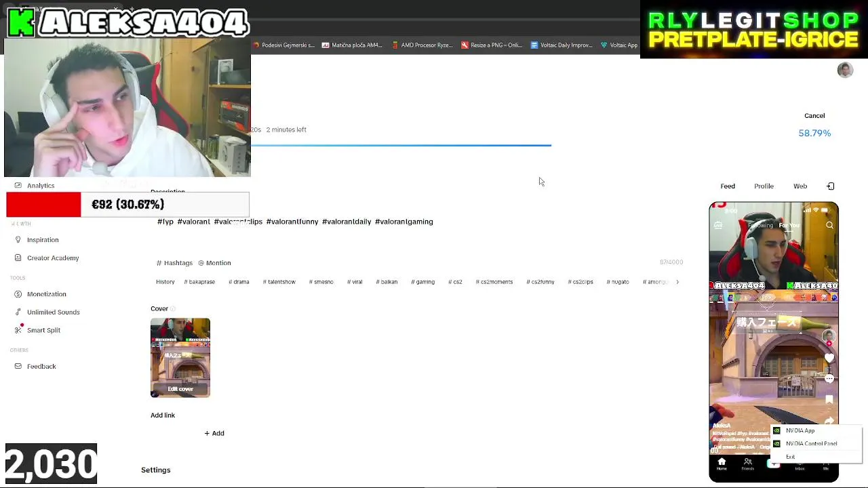The height and width of the screenshot is (488, 868).
Task: Add the #bakaprase hashtag suggestion
Action: 199,282
